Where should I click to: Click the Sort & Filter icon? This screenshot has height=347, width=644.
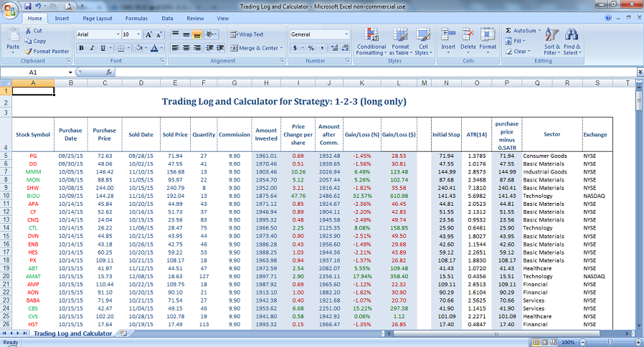pos(551,34)
